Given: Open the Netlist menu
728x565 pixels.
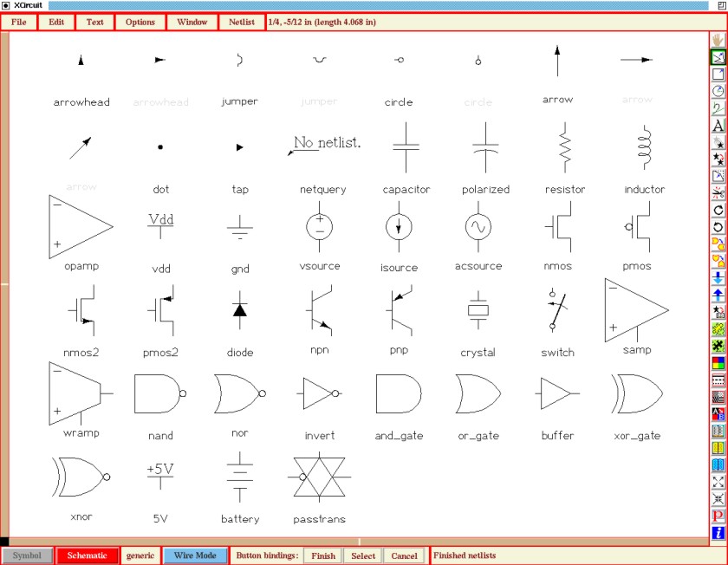Looking at the screenshot, I should coord(242,22).
